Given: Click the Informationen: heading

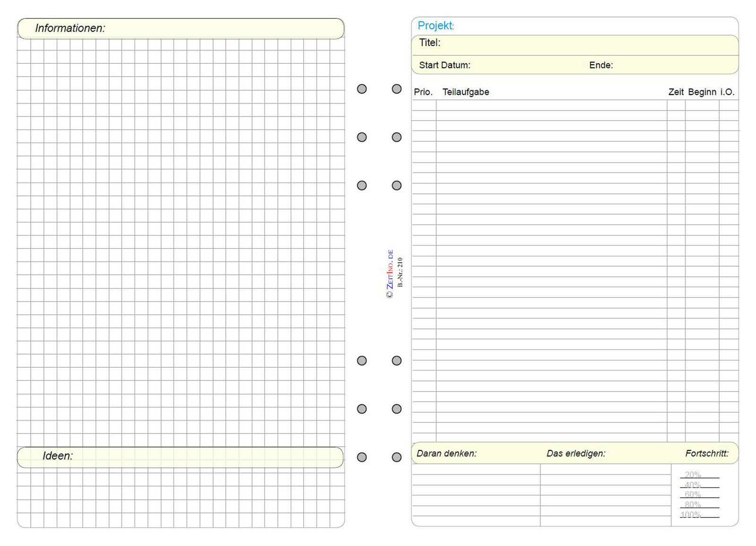Looking at the screenshot, I should point(70,28).
